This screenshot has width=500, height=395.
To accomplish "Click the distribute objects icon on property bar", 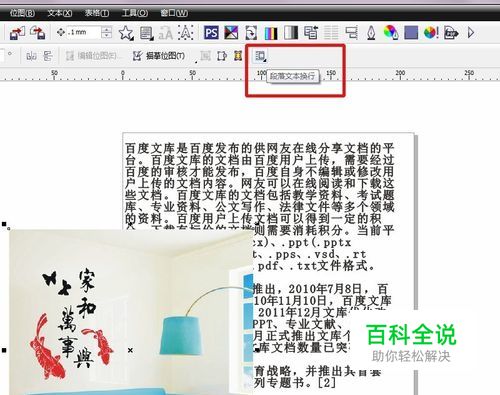I will 48,56.
